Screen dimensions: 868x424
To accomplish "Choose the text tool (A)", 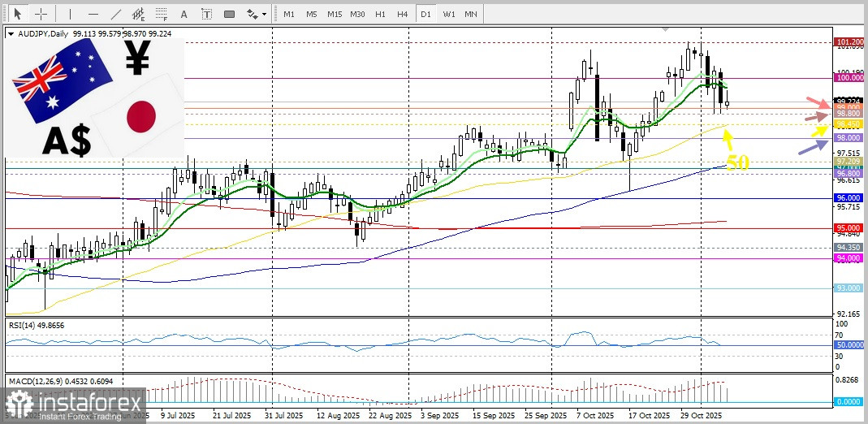I will (184, 14).
